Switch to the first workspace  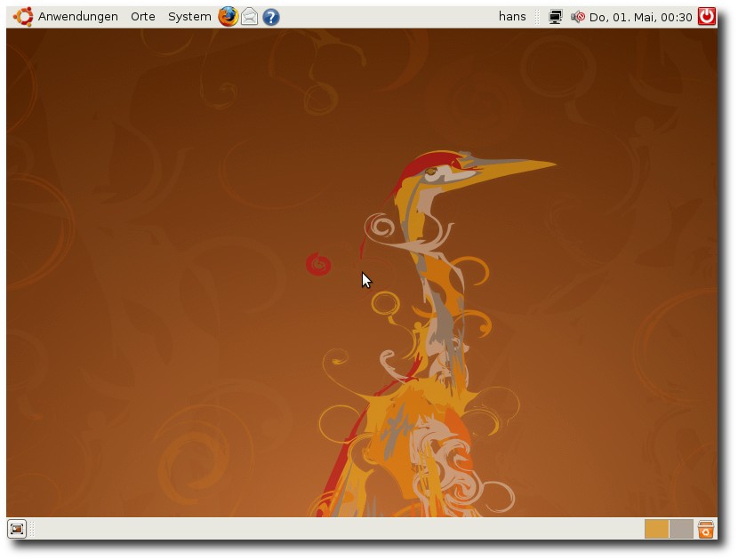tap(656, 529)
